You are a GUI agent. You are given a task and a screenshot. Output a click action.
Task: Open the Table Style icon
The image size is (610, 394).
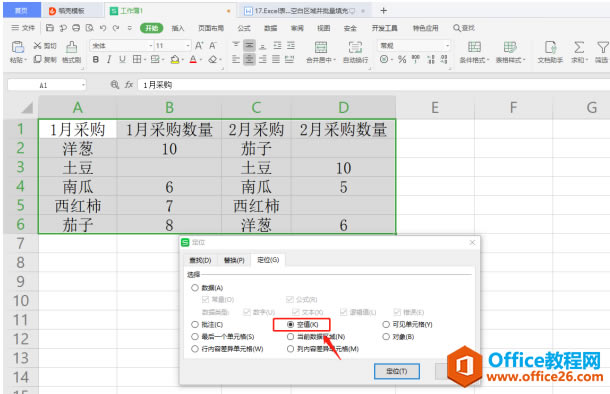510,47
